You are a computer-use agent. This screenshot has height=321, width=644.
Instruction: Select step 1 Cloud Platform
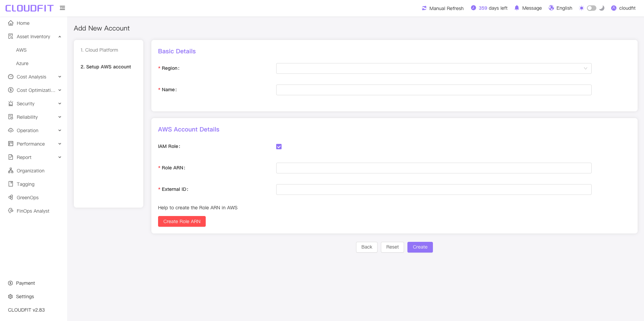99,50
